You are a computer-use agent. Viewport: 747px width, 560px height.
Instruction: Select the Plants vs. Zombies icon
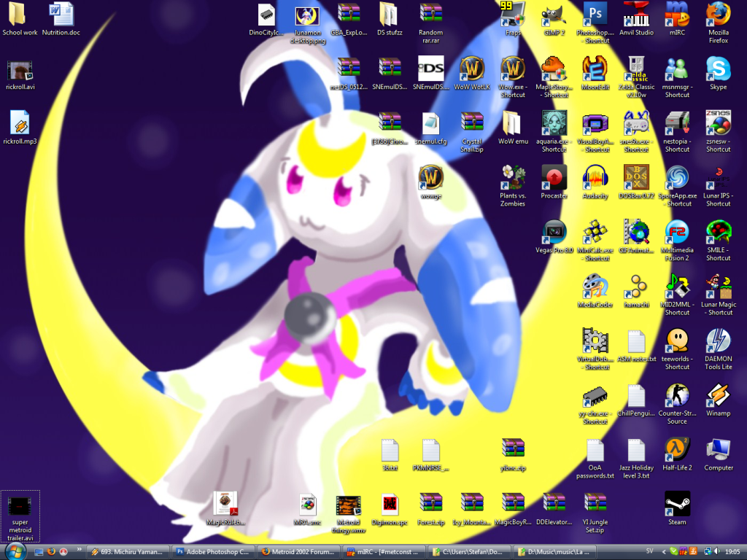click(513, 178)
